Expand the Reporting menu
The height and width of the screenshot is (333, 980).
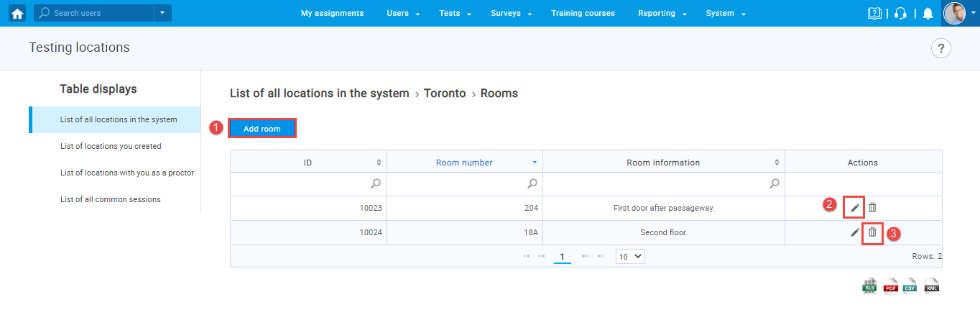pos(662,13)
